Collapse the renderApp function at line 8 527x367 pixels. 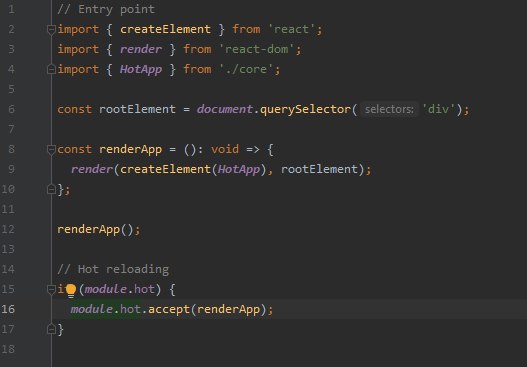(51, 150)
